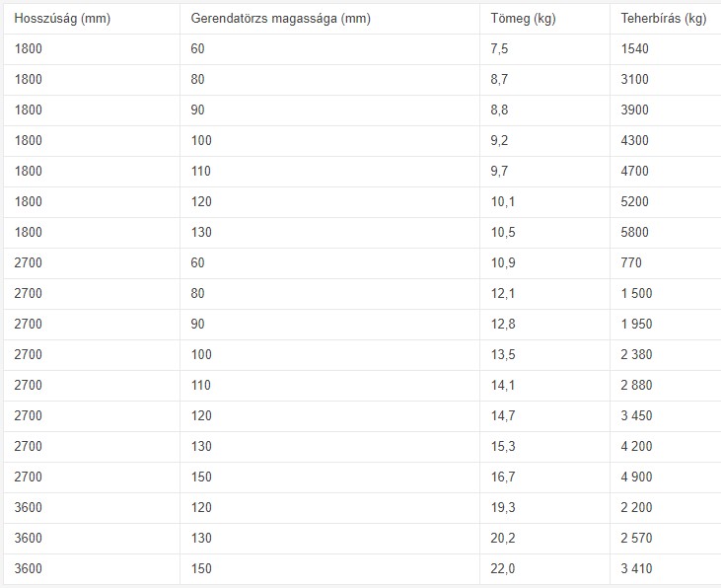721x588 pixels.
Task: Click the Teherbírás (kg) column header
Action: coord(664,20)
